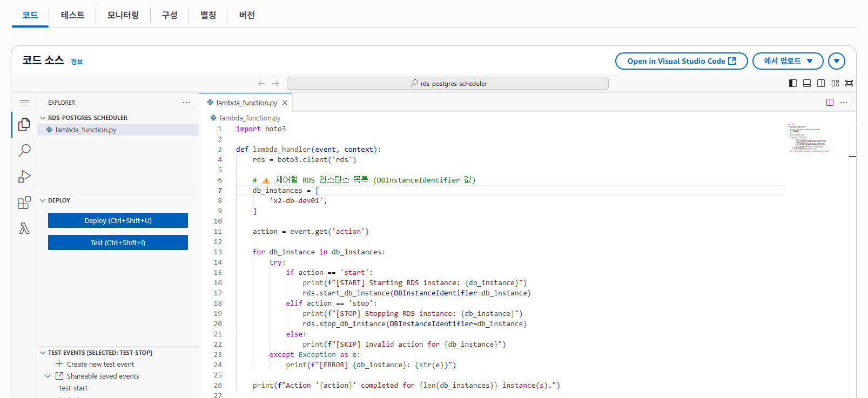Open the 에서 업로드 dropdown

tap(788, 61)
